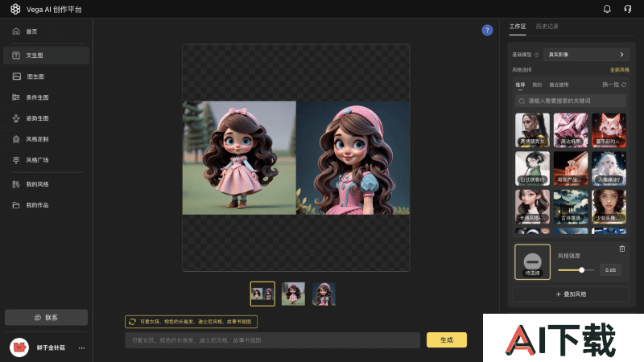Click the left full-body girl image on canvas

point(239,158)
